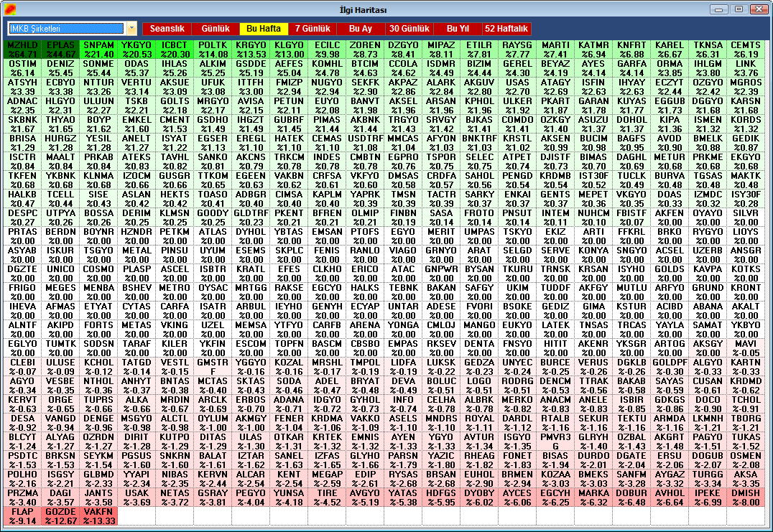Select the GARAN %1.78 cell
Screen dimensions: 773x532
pyautogui.click(x=593, y=106)
